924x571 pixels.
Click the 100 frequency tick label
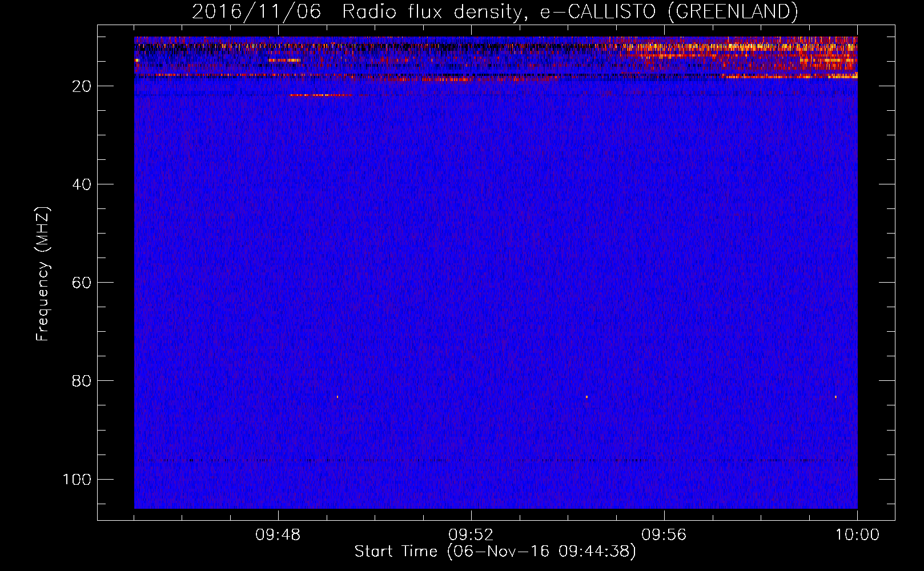[77, 479]
